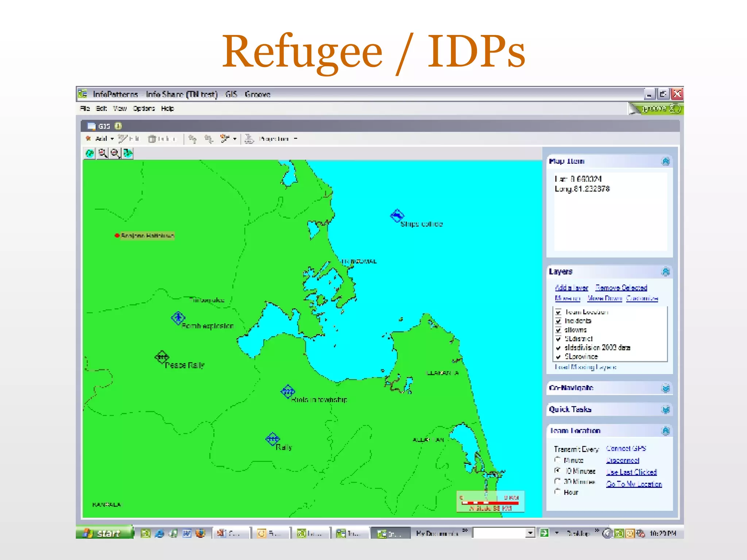The width and height of the screenshot is (747, 560).
Task: Select the second magnifier zoom tool
Action: [x=115, y=153]
